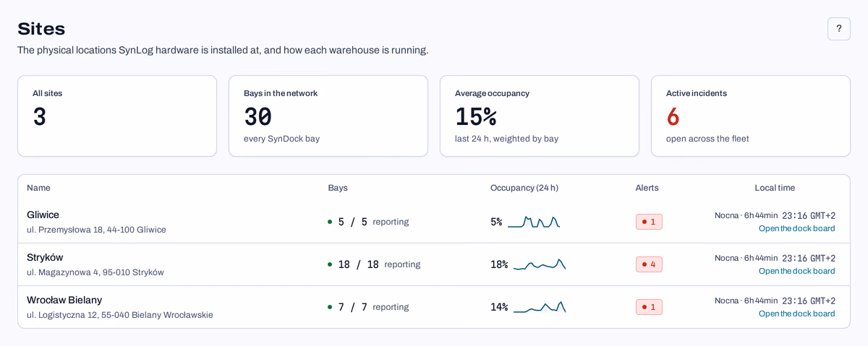The height and width of the screenshot is (346, 868).
Task: Click the green status dot beside 7 / 7
Action: [x=330, y=307]
